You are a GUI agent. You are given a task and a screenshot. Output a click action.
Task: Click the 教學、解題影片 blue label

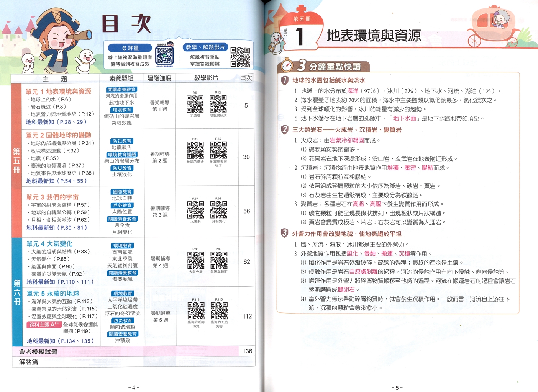tap(205, 47)
